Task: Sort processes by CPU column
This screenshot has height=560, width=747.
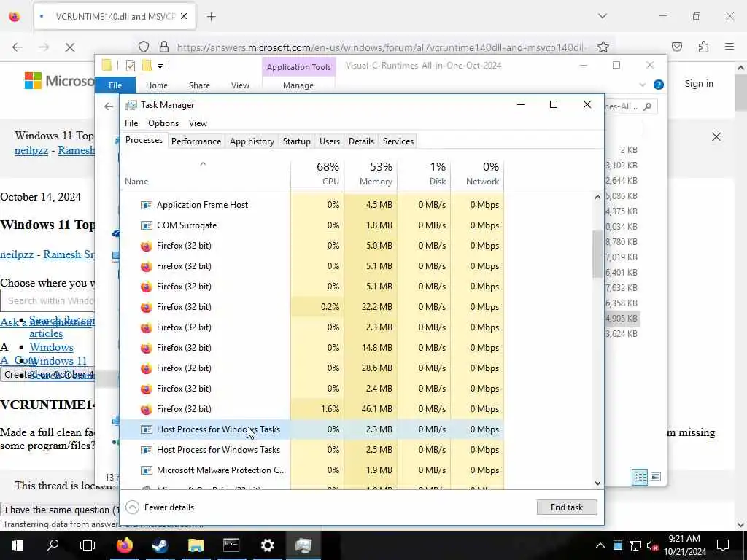Action: click(x=318, y=174)
